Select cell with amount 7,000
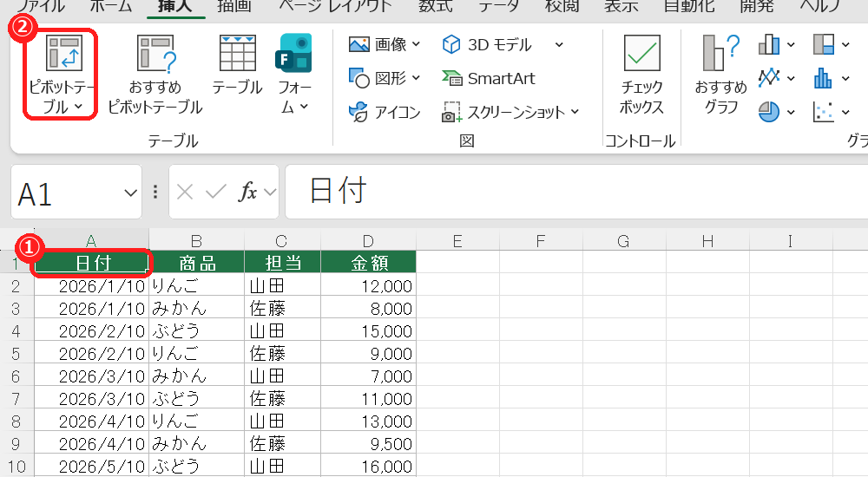This screenshot has width=868, height=477. coord(369,376)
